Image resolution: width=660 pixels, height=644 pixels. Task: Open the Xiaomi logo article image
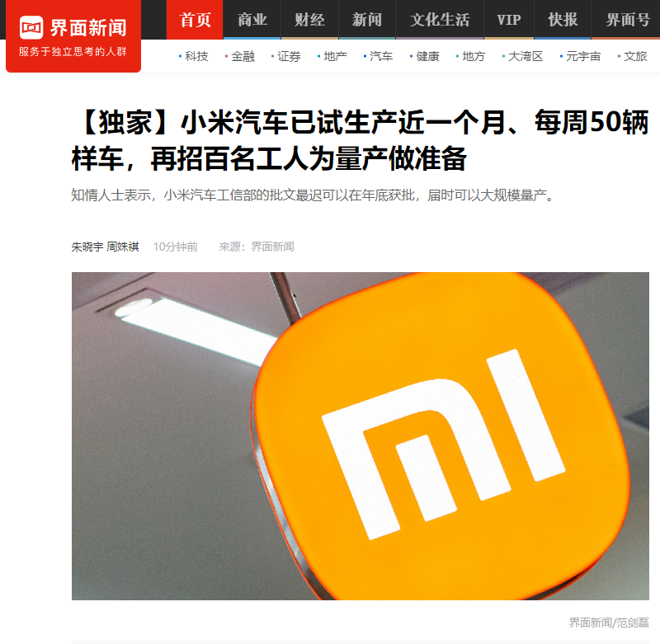361,435
